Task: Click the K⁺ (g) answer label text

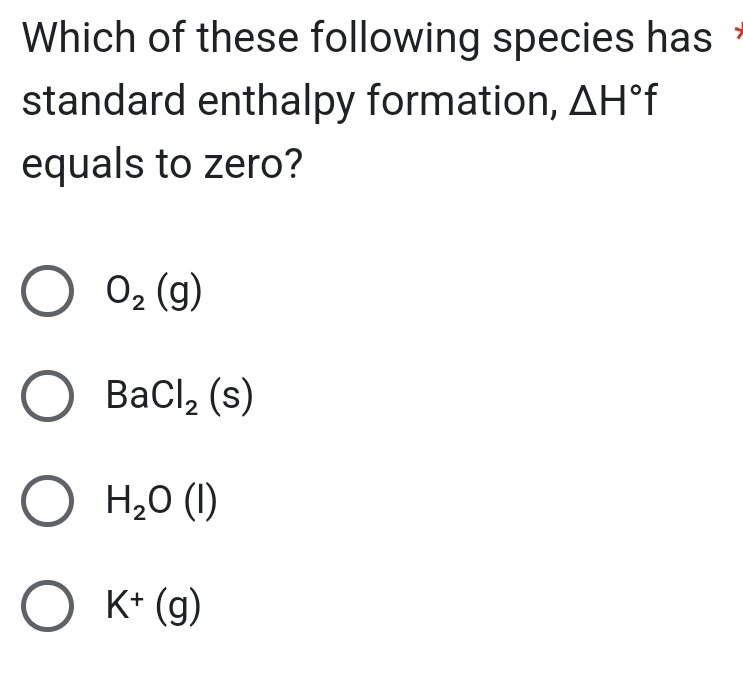Action: click(x=155, y=606)
